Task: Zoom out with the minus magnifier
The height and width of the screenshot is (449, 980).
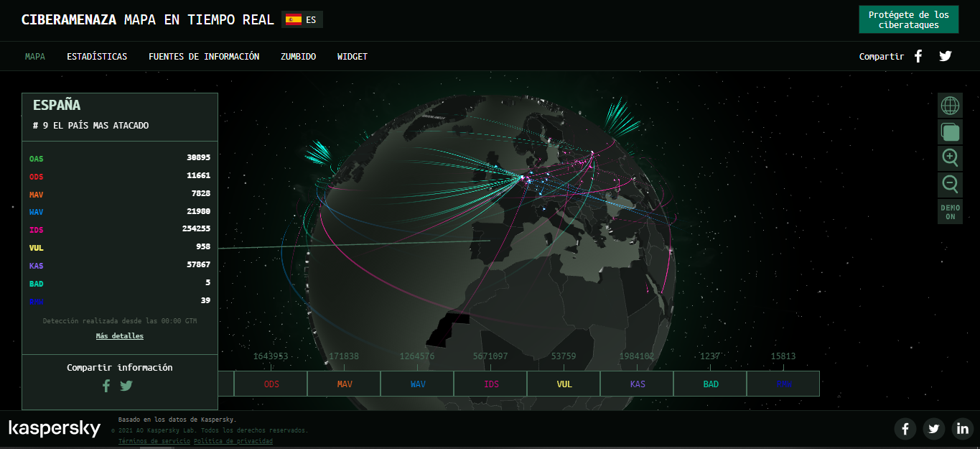Action: 950,185
